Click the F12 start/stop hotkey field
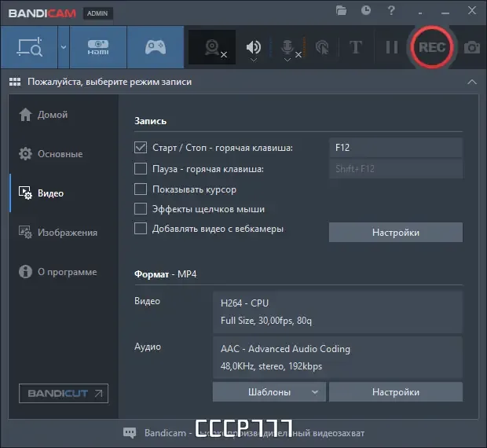Image resolution: width=487 pixels, height=448 pixels. tap(396, 147)
